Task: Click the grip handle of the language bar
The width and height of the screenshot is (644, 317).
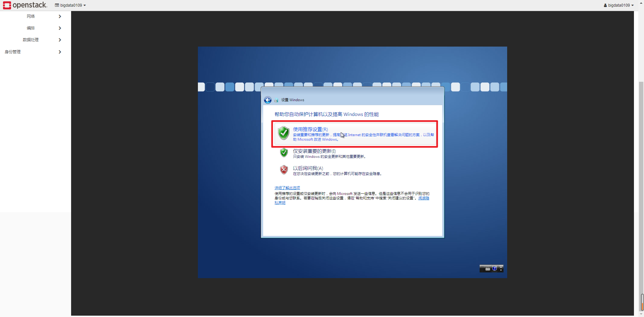Action: click(x=482, y=269)
